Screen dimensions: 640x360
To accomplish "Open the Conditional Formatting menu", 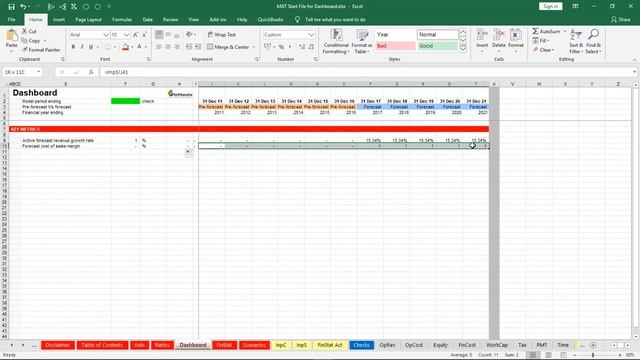I will point(336,41).
